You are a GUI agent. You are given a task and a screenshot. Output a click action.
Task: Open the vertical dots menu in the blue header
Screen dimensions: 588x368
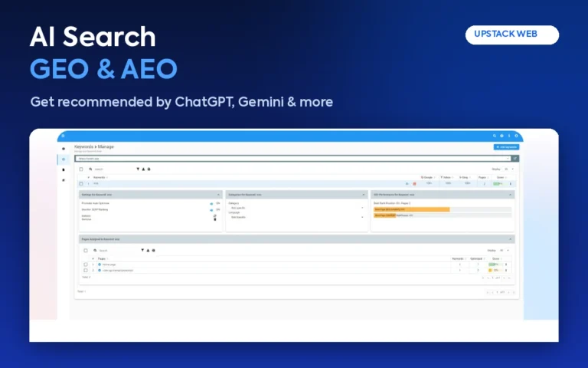pos(509,136)
